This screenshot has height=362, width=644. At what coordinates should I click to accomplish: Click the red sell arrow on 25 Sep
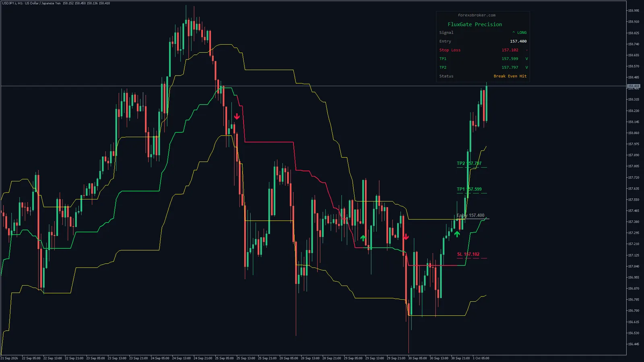(x=237, y=116)
